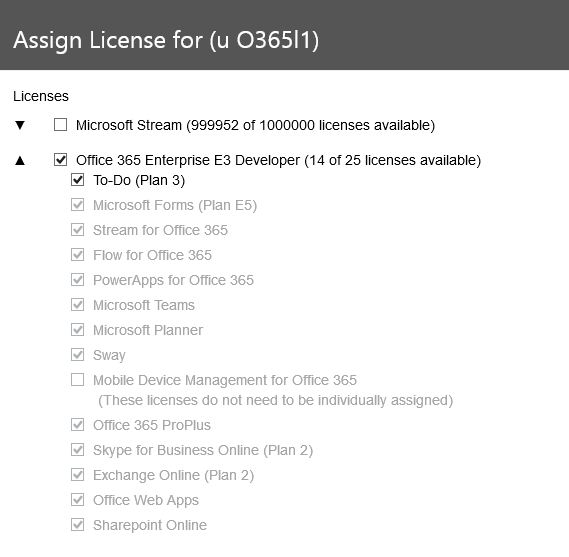
Task: Toggle the Microsoft Planner checkbox
Action: [78, 330]
